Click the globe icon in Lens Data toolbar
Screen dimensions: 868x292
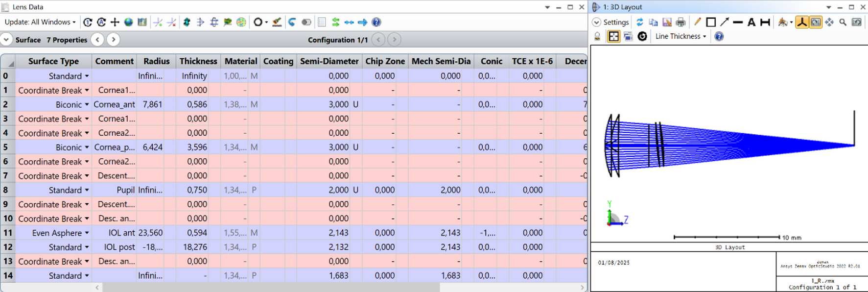(128, 22)
